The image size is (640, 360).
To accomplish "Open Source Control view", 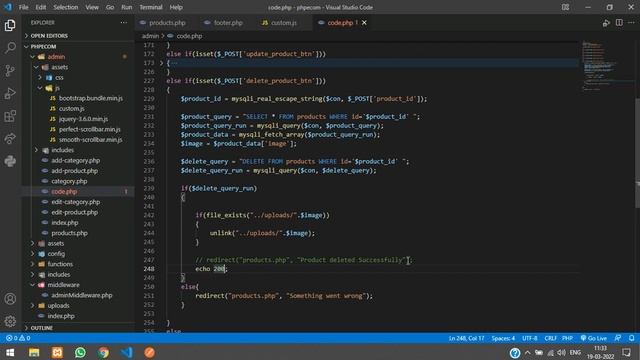I will point(10,71).
